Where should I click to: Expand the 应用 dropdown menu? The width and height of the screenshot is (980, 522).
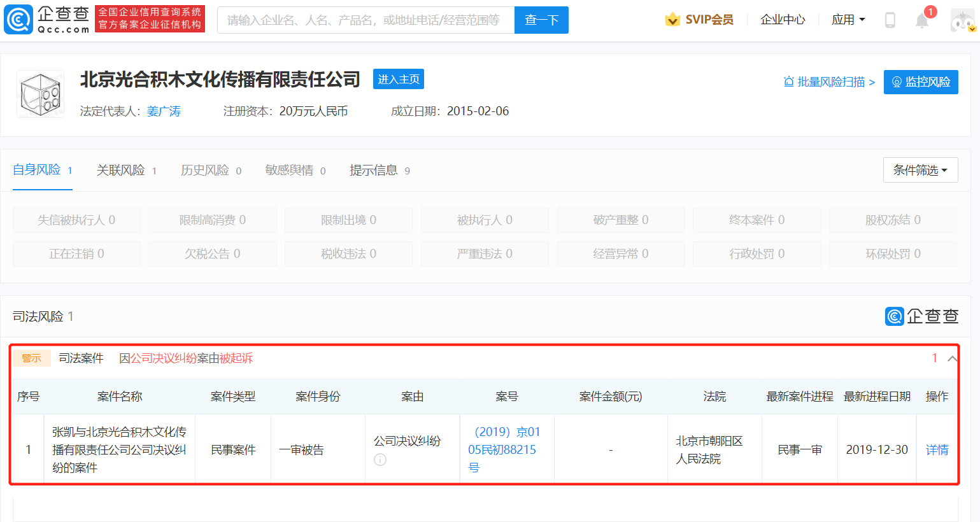click(x=848, y=20)
